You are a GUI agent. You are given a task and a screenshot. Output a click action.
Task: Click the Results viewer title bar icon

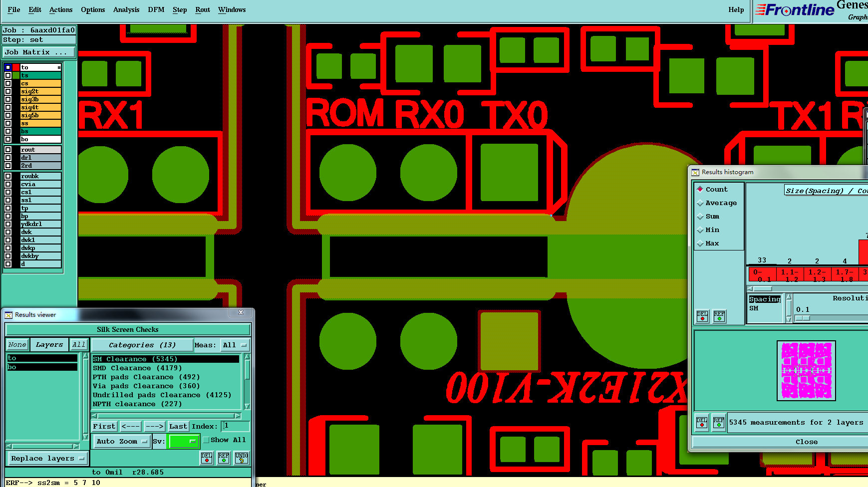[8, 315]
